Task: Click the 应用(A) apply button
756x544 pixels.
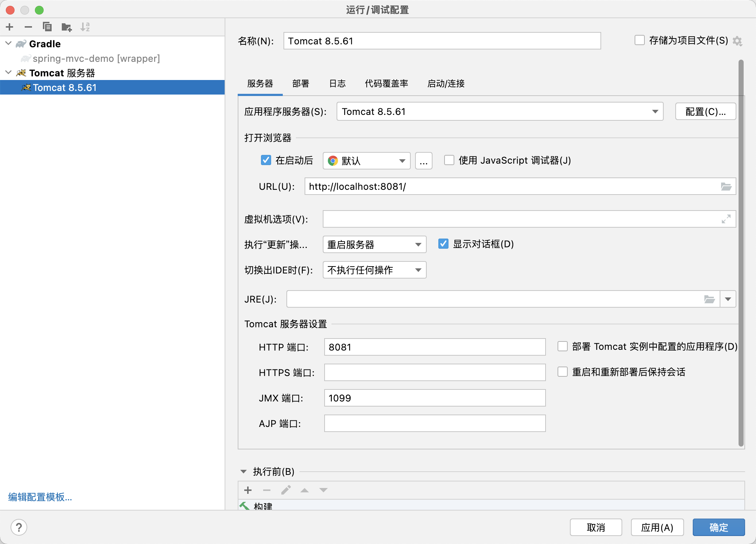Action: click(657, 527)
